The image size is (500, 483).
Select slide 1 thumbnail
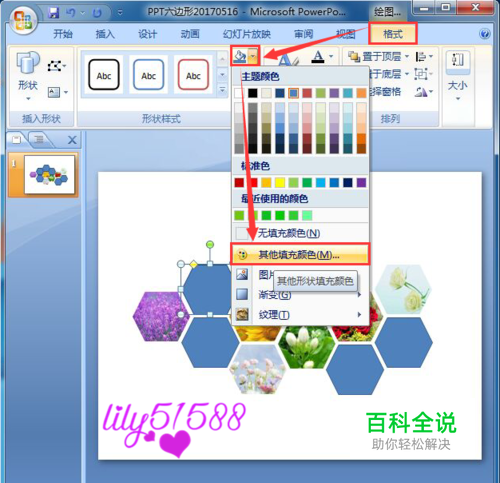coord(49,174)
